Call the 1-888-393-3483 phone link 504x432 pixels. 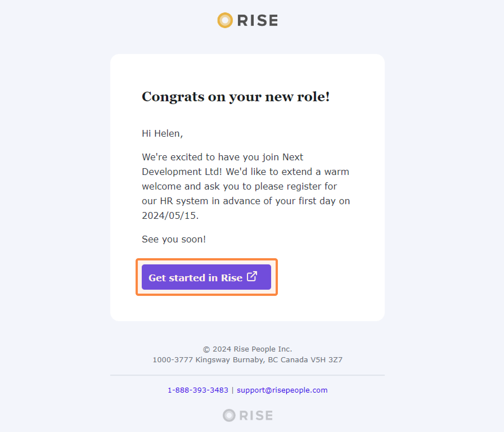pyautogui.click(x=198, y=390)
